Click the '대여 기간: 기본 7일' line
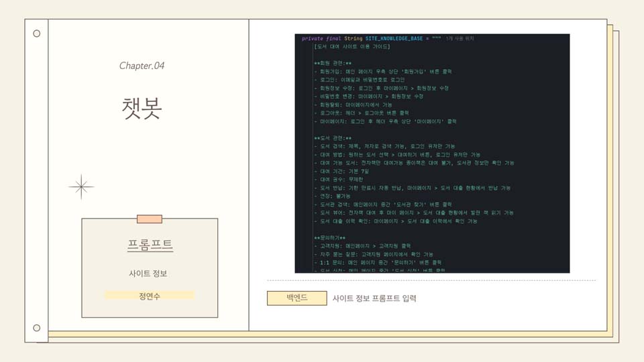The width and height of the screenshot is (644, 362). click(341, 171)
